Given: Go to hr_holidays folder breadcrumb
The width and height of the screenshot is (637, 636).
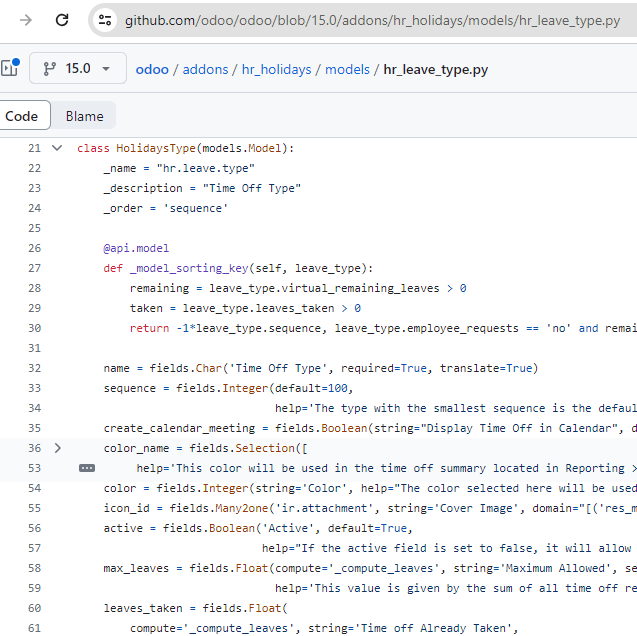Looking at the screenshot, I should pyautogui.click(x=276, y=69).
